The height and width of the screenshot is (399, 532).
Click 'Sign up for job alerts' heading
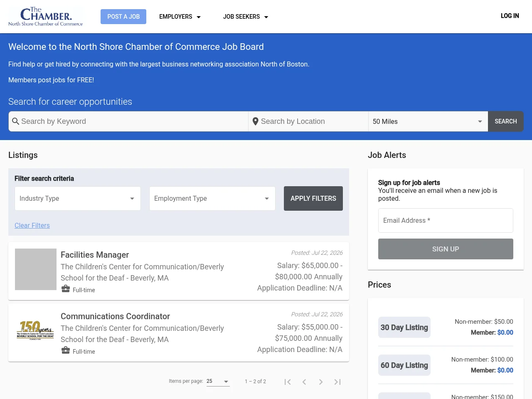click(x=409, y=182)
